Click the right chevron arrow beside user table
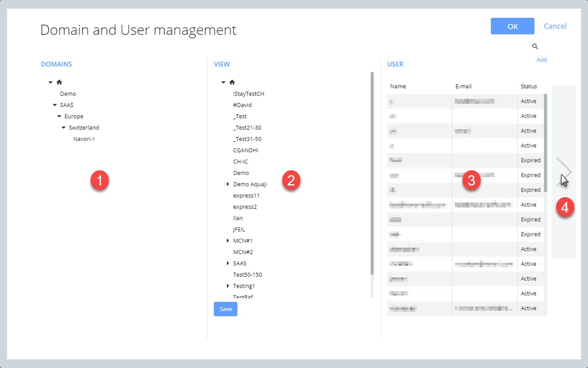The height and width of the screenshot is (368, 588). (x=564, y=171)
